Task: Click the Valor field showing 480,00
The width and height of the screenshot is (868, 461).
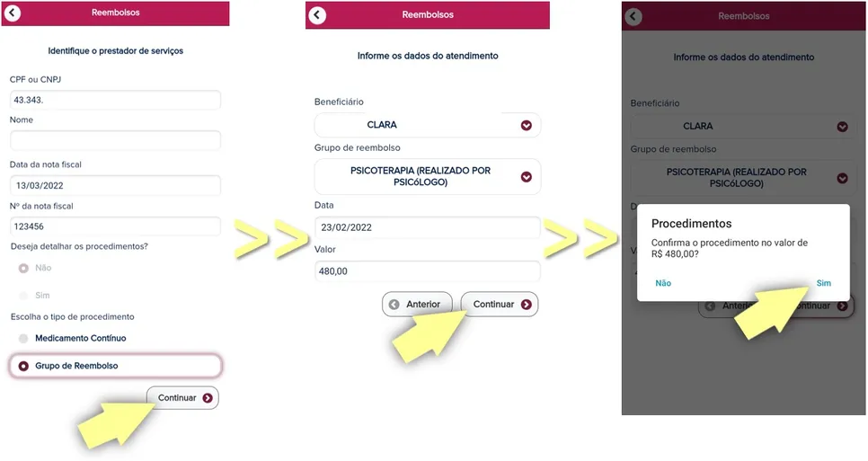Action: pyautogui.click(x=428, y=271)
